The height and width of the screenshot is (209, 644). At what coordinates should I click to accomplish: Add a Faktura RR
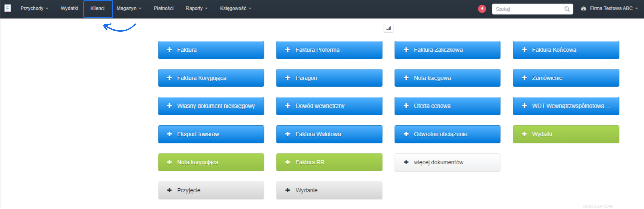tap(329, 162)
